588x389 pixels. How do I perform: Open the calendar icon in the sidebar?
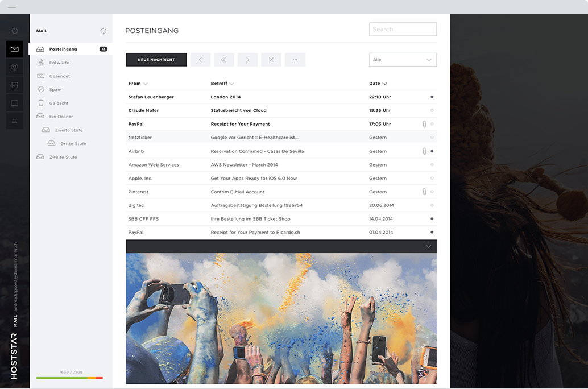[x=14, y=102]
